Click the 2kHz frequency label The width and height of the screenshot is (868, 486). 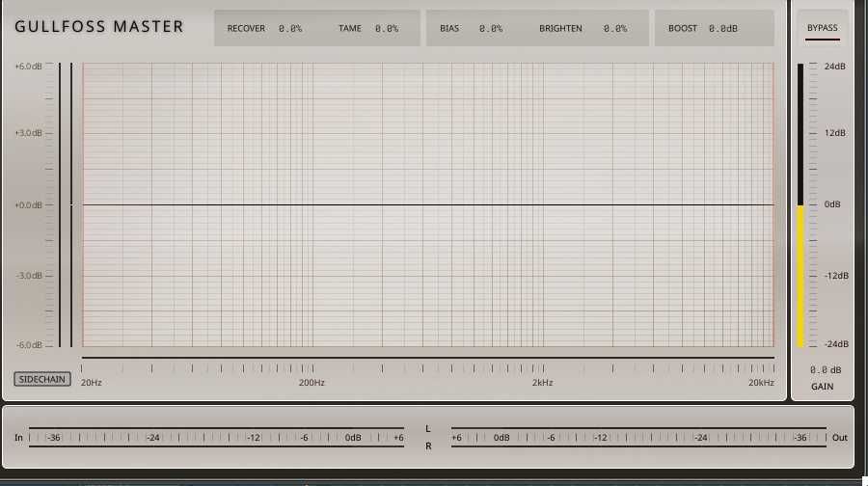pos(542,383)
